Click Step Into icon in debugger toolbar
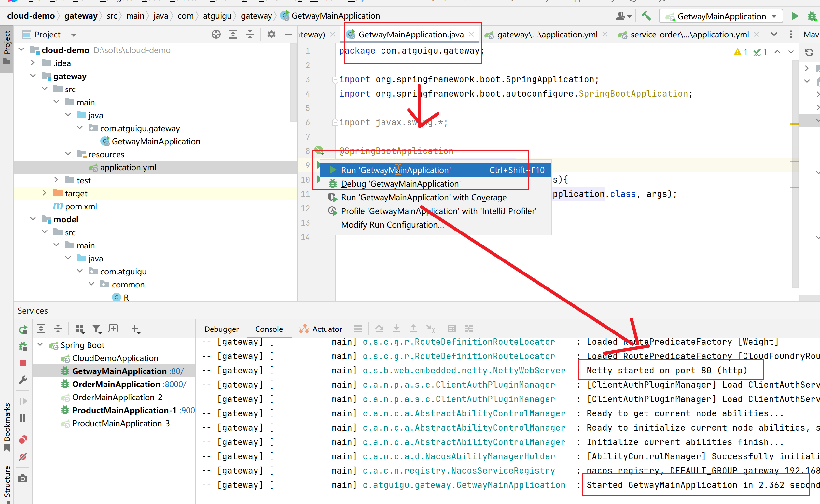 tap(396, 329)
